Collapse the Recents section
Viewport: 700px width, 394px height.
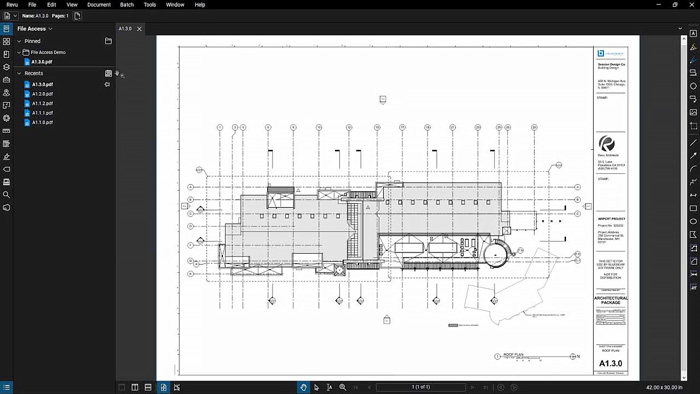click(x=19, y=73)
